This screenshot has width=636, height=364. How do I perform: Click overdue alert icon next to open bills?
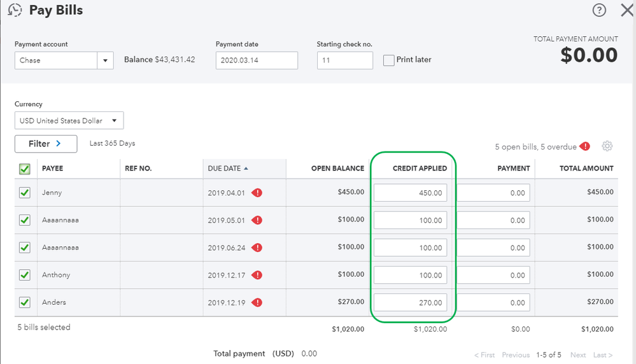click(x=585, y=146)
